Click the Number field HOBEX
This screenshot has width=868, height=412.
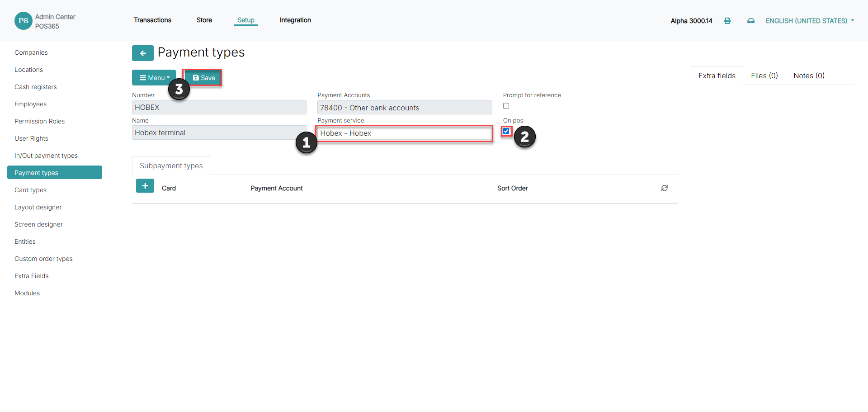click(219, 107)
